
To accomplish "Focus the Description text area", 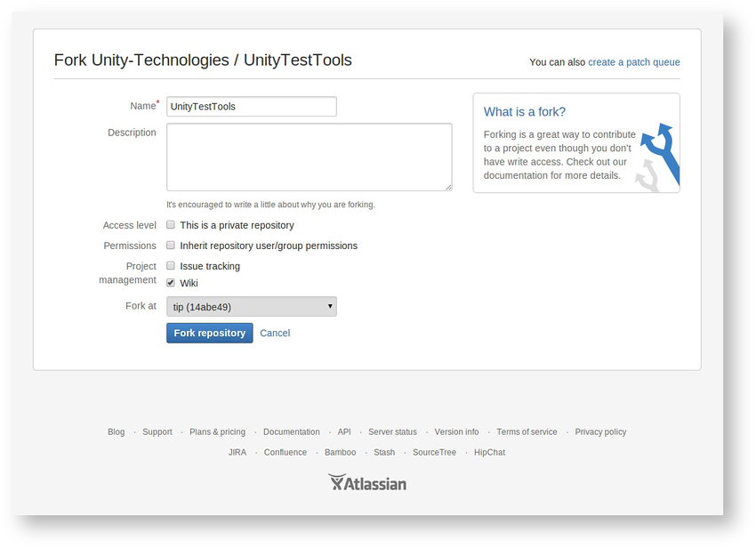I will [x=309, y=157].
